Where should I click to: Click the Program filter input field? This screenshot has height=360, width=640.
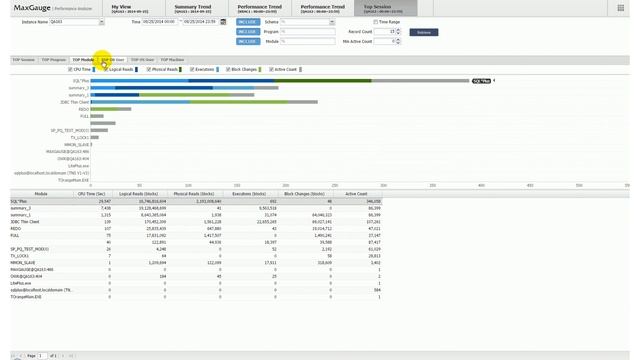point(307,31)
